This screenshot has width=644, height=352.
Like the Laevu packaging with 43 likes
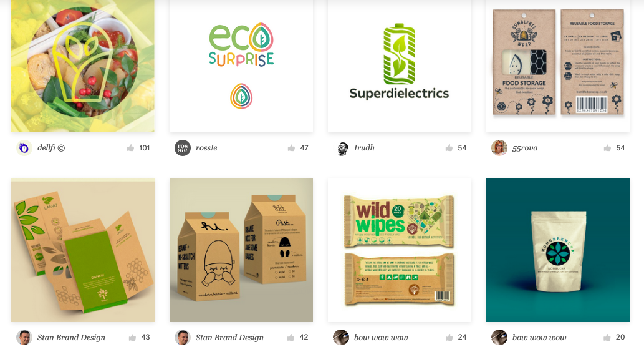pos(132,337)
